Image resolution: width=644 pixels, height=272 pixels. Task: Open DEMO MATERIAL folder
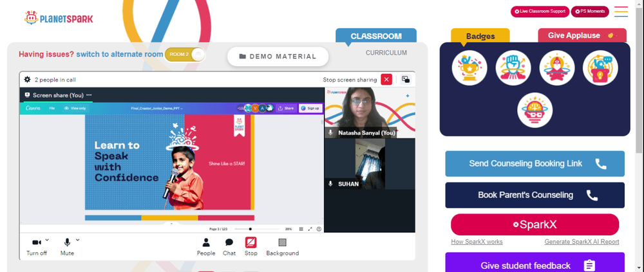tap(278, 57)
